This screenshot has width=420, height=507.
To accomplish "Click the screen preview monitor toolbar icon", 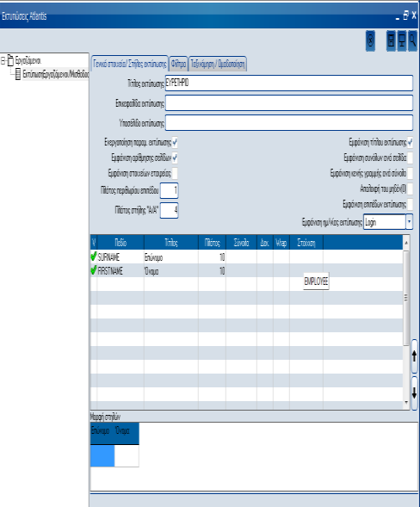I will point(402,40).
